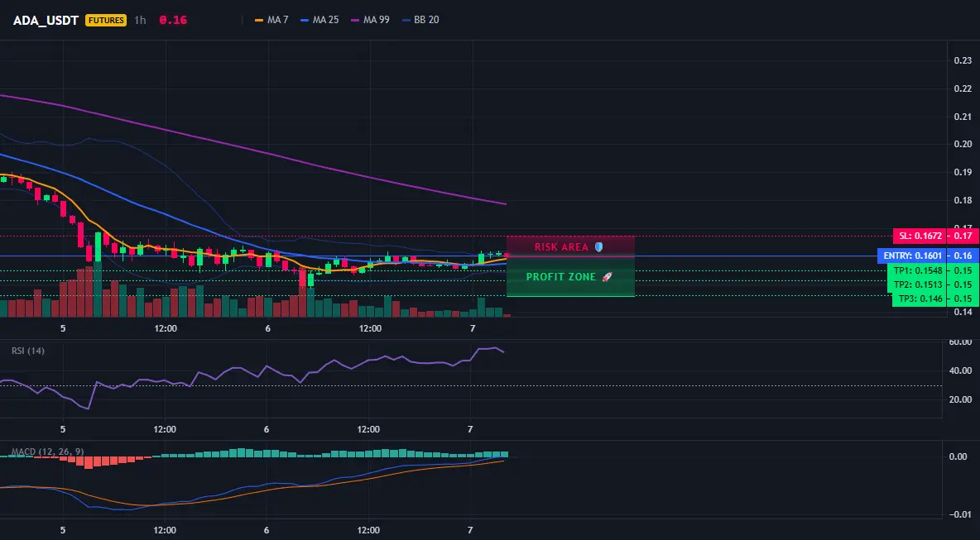The width and height of the screenshot is (980, 540).
Task: Click the RSI (14) indicator label
Action: click(x=28, y=351)
